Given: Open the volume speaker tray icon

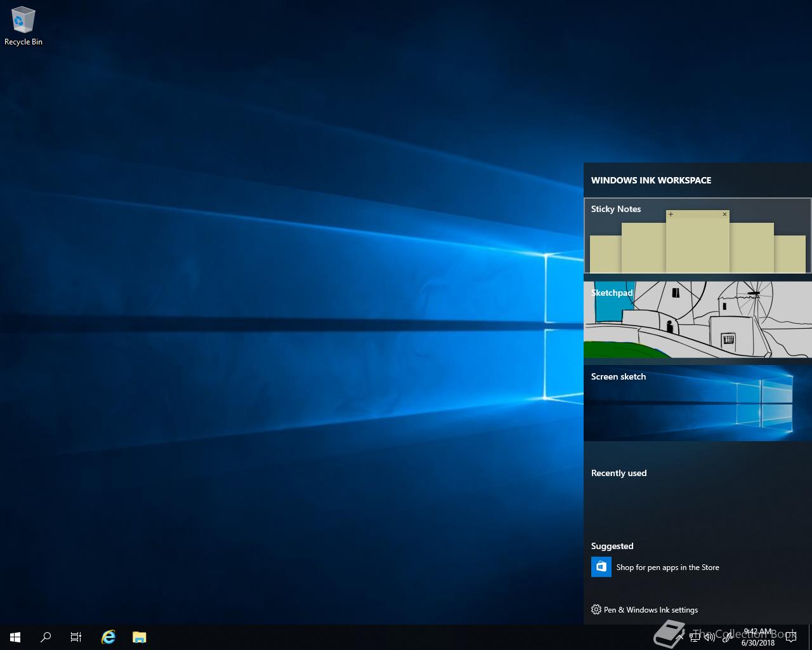Looking at the screenshot, I should tap(710, 637).
